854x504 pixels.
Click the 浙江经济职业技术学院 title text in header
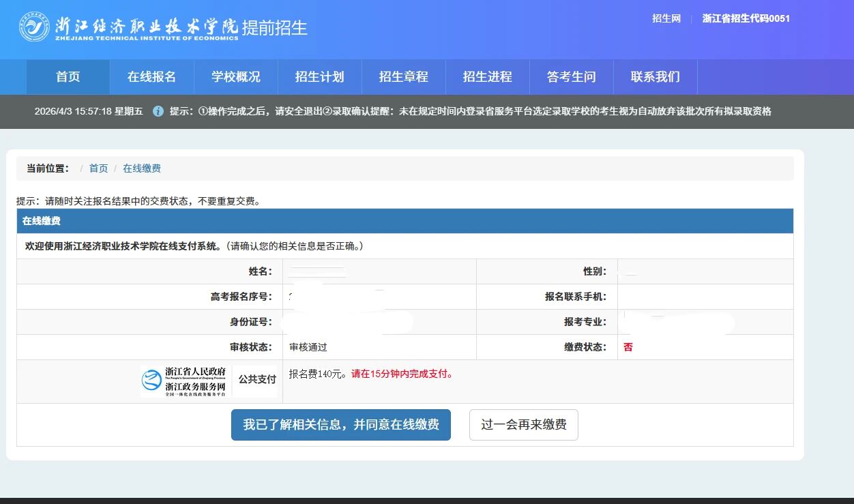147,26
